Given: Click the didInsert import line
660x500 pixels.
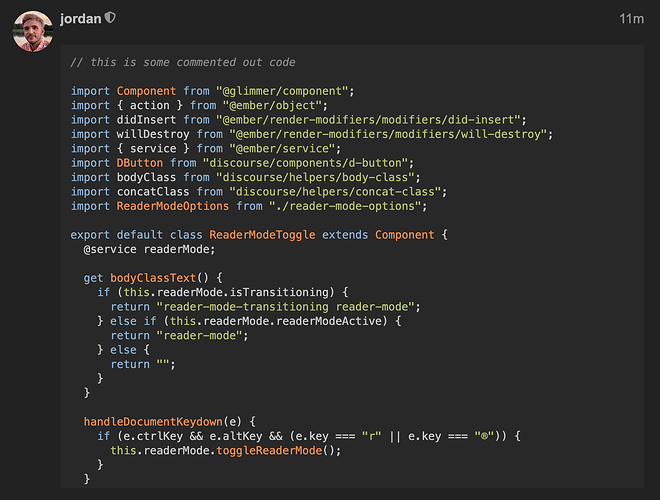Looking at the screenshot, I should tap(298, 120).
